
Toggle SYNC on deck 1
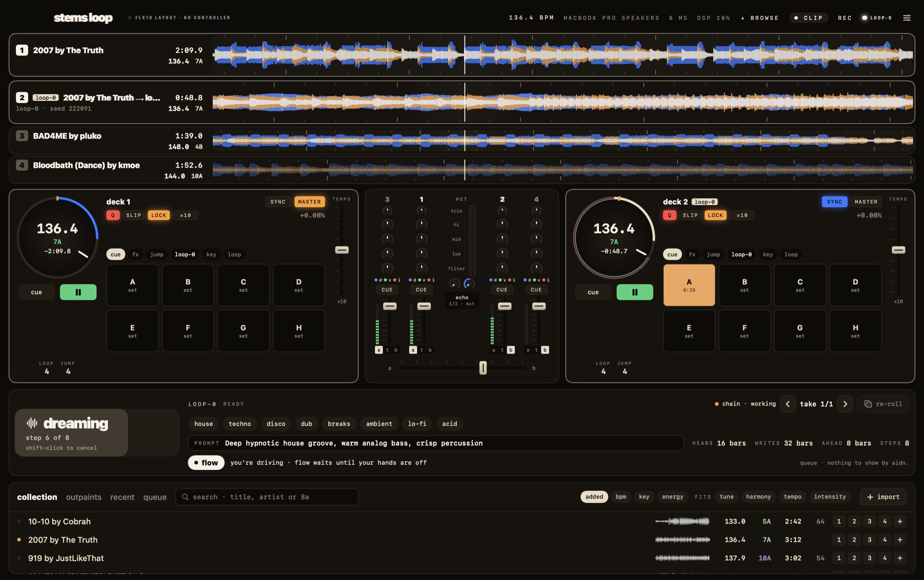coord(278,201)
